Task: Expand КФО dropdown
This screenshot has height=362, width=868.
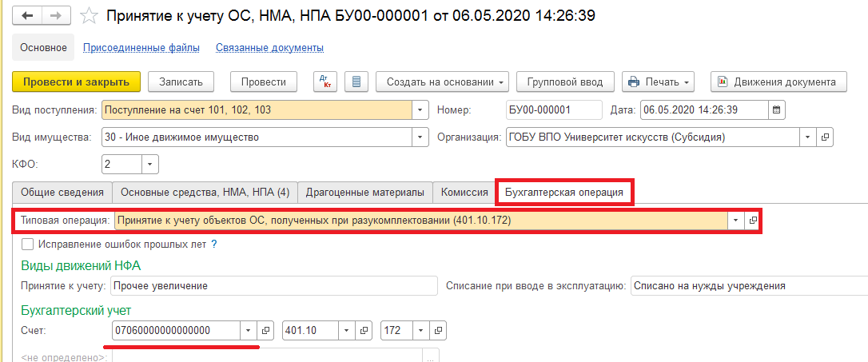Action: [x=150, y=164]
